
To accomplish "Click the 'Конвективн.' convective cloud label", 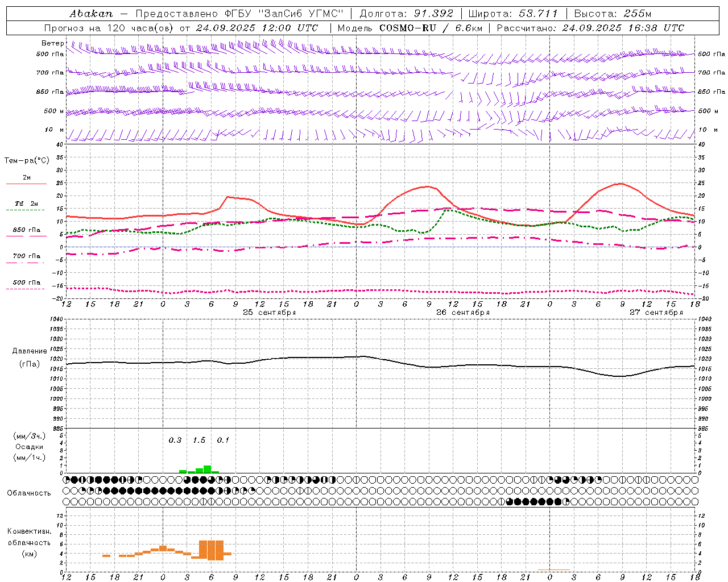I will coord(29,531).
